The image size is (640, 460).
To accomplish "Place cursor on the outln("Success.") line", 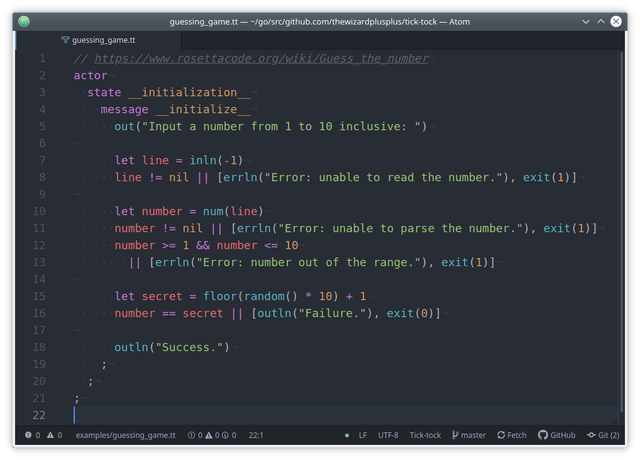I will [x=171, y=347].
